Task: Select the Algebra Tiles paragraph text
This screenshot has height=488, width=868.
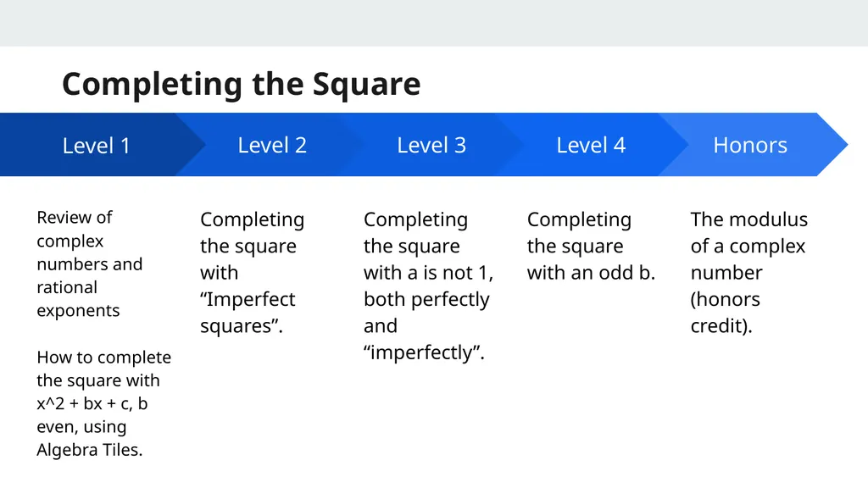Action: pyautogui.click(x=104, y=403)
